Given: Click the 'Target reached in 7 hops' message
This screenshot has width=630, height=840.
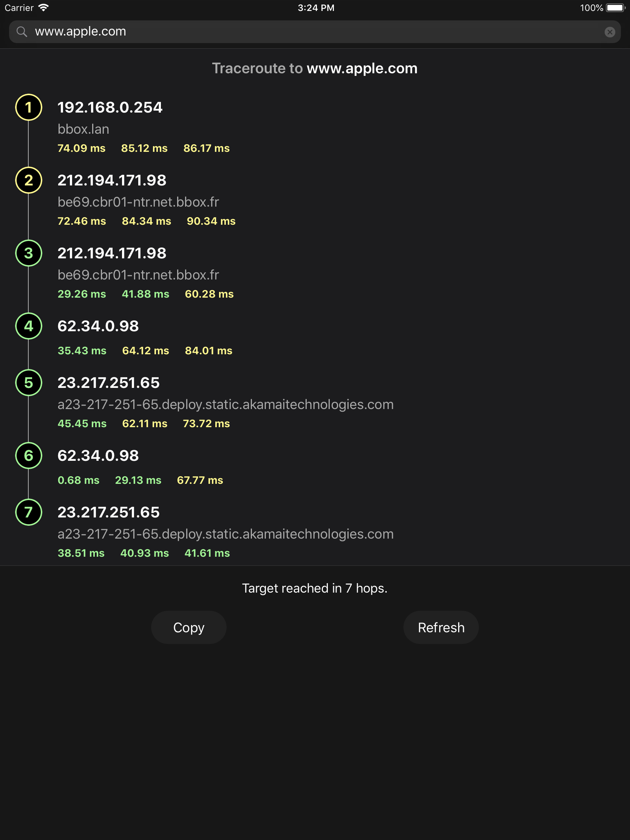Looking at the screenshot, I should (x=315, y=588).
